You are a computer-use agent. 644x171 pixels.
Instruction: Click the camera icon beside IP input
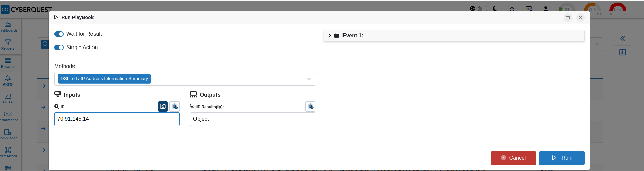point(163,107)
